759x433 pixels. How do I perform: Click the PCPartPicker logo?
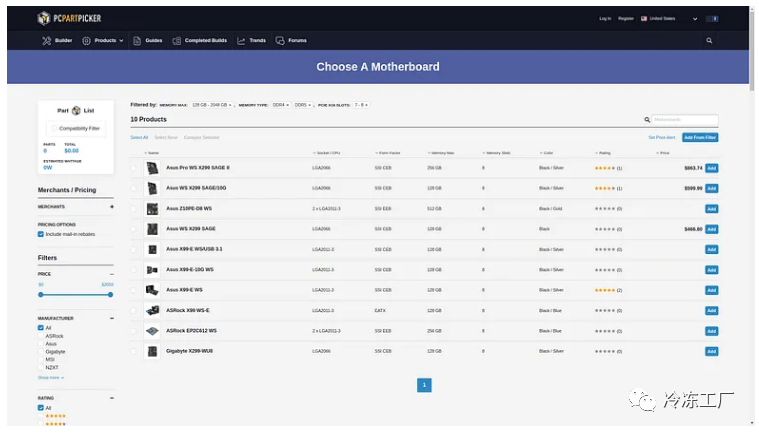click(x=69, y=18)
